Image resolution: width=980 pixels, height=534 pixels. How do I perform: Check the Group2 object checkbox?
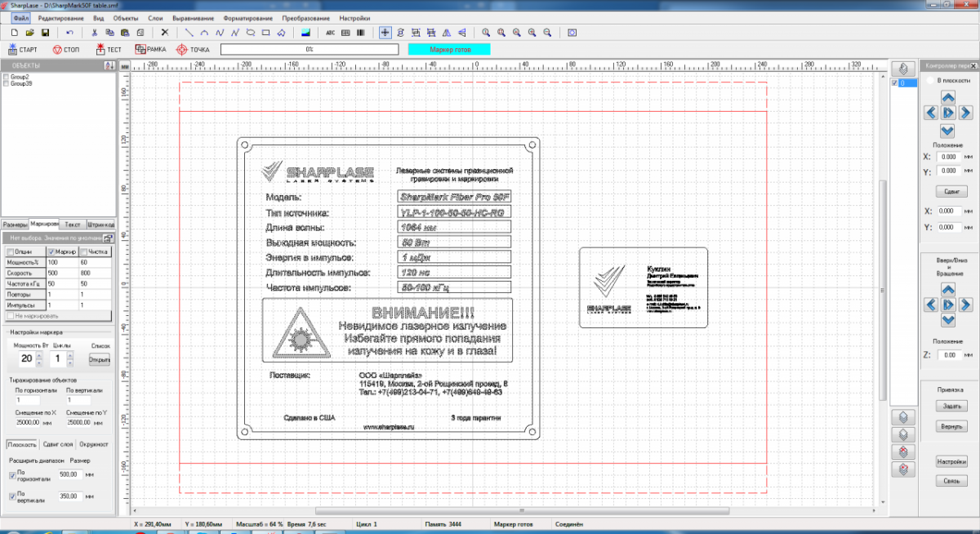7,77
